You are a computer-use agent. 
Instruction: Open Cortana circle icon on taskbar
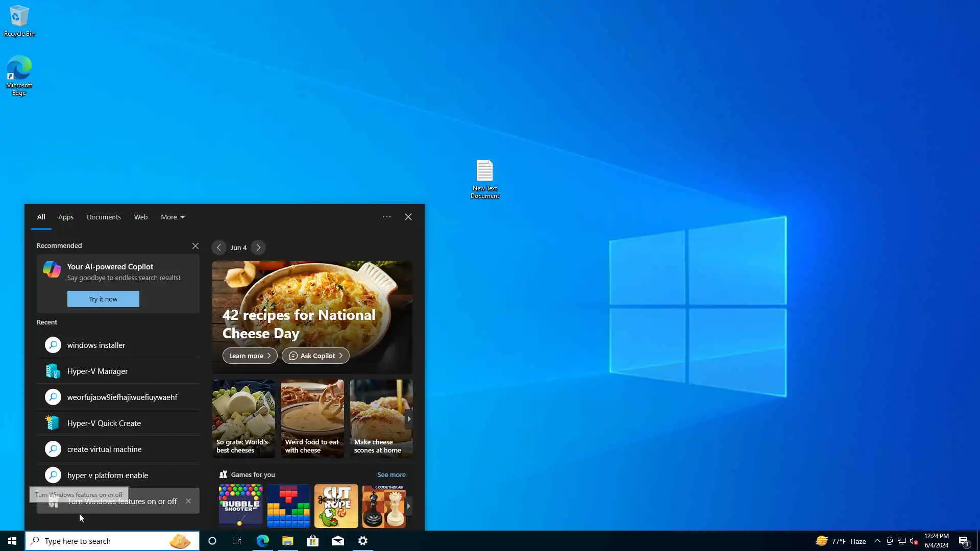point(212,541)
